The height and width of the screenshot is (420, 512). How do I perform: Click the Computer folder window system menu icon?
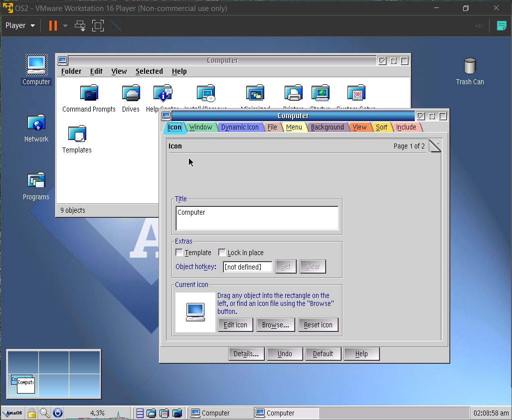click(x=62, y=60)
